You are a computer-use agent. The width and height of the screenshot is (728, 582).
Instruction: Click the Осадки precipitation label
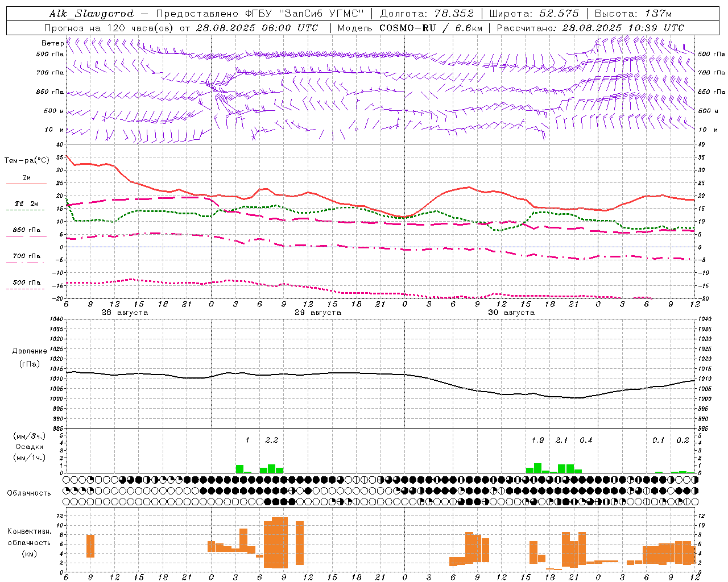point(30,447)
